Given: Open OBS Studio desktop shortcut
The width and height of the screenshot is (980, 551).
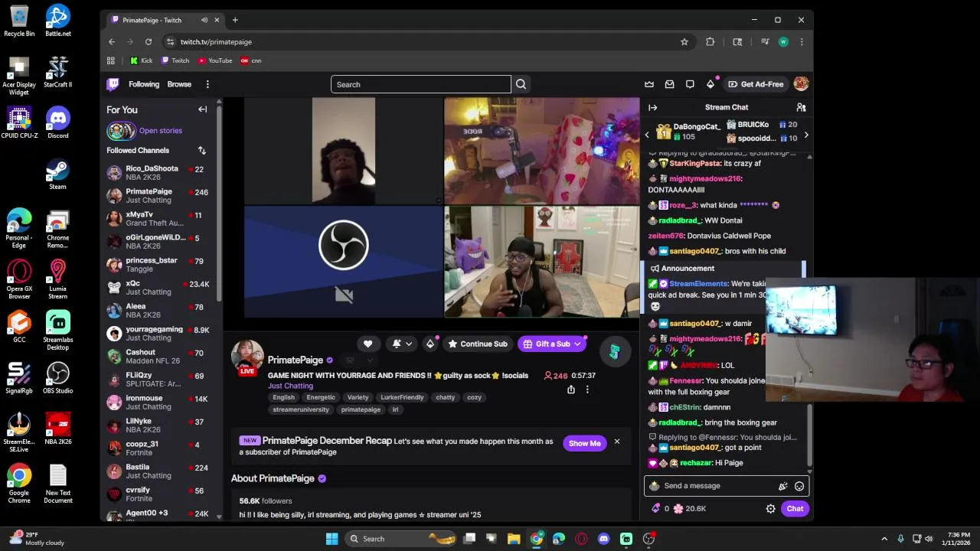Looking at the screenshot, I should (x=58, y=377).
